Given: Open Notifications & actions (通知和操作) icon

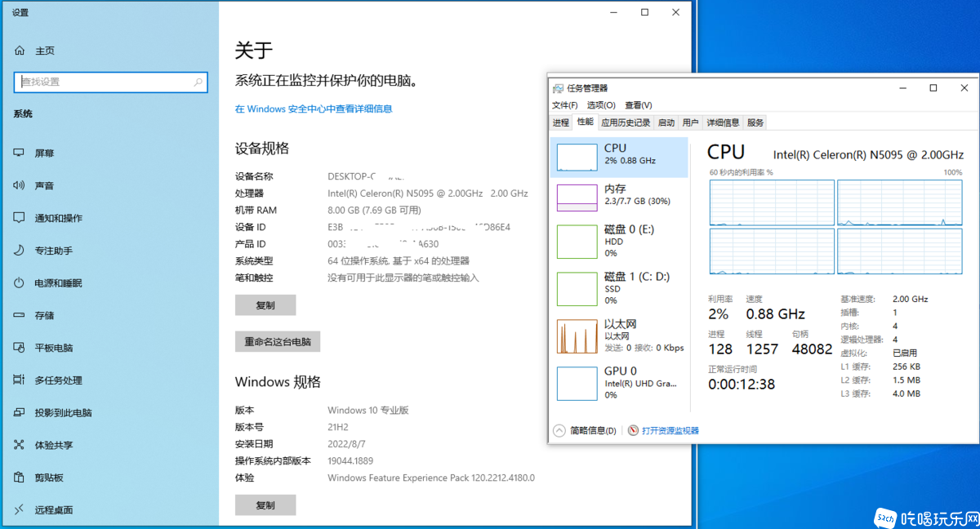Looking at the screenshot, I should [x=20, y=218].
